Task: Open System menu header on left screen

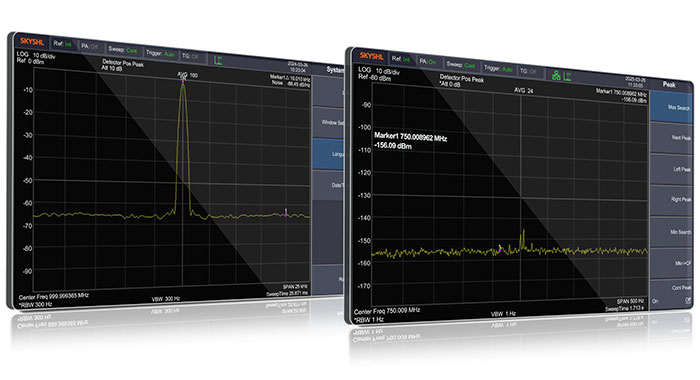Action: (x=335, y=70)
